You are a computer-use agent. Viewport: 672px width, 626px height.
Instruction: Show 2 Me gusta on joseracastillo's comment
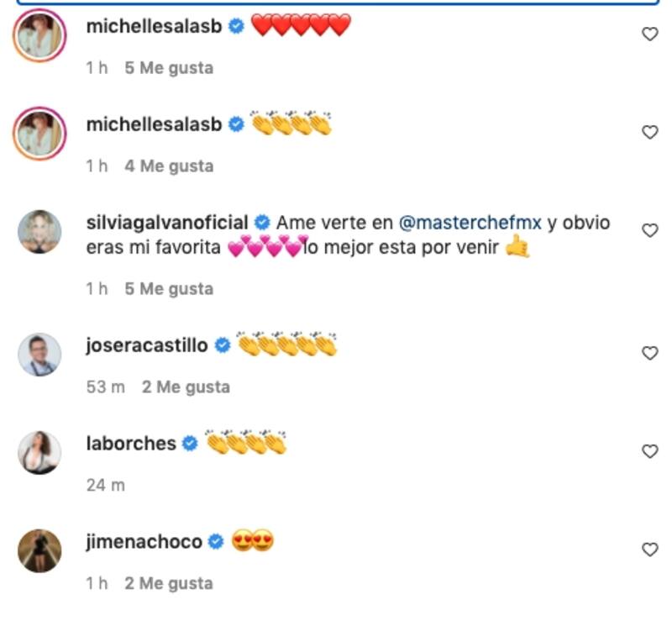pyautogui.click(x=186, y=387)
